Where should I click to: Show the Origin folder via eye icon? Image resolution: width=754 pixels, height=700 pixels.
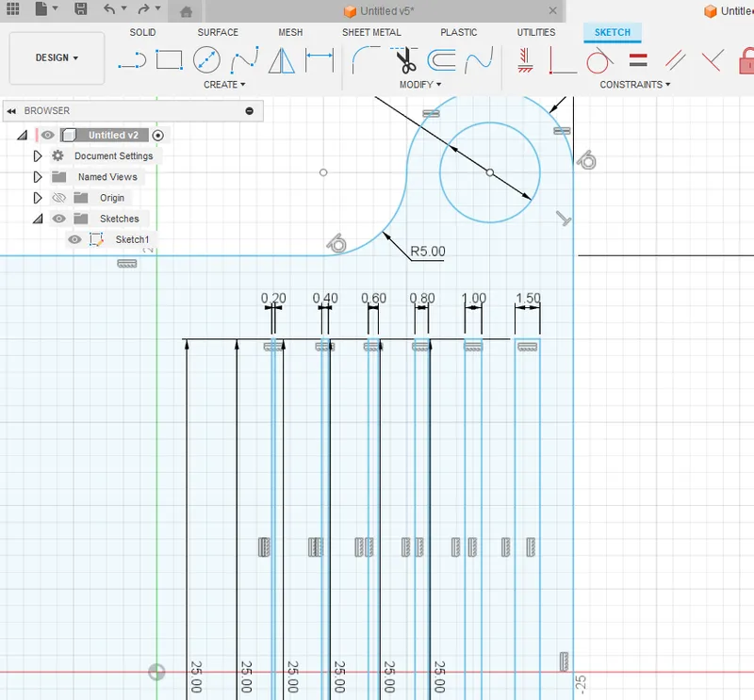[x=59, y=198]
